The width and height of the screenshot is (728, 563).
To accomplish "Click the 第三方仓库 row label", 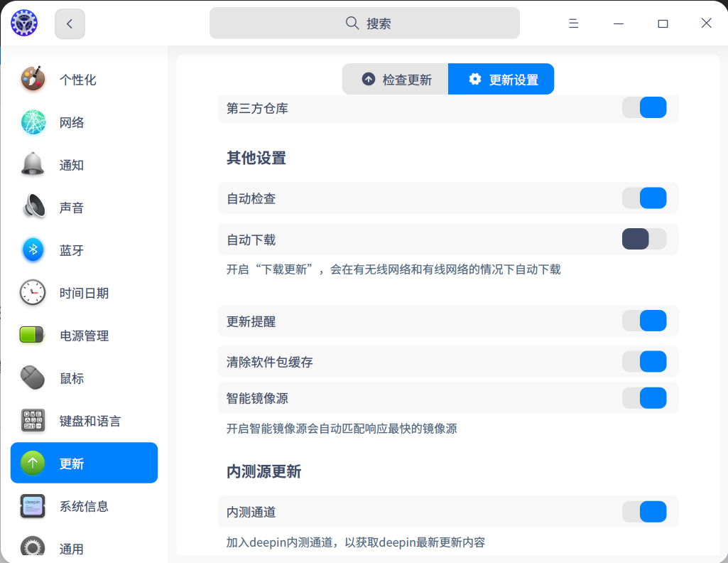I will pyautogui.click(x=257, y=108).
